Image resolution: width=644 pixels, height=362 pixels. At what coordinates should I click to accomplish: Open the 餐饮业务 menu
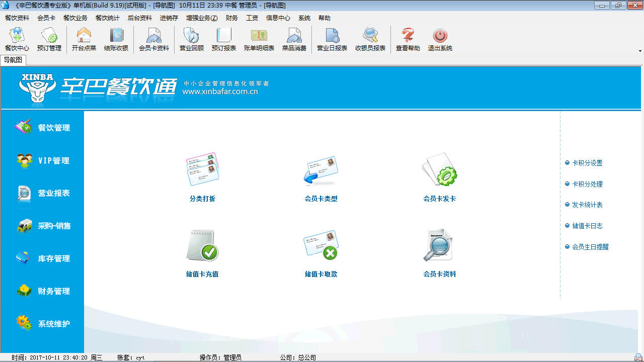point(75,18)
